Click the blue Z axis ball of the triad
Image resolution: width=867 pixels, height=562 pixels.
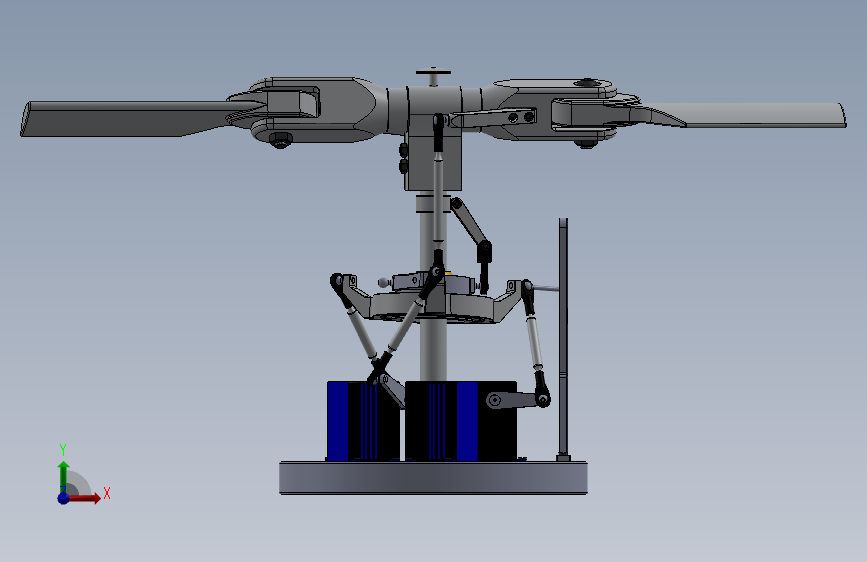pyautogui.click(x=63, y=498)
